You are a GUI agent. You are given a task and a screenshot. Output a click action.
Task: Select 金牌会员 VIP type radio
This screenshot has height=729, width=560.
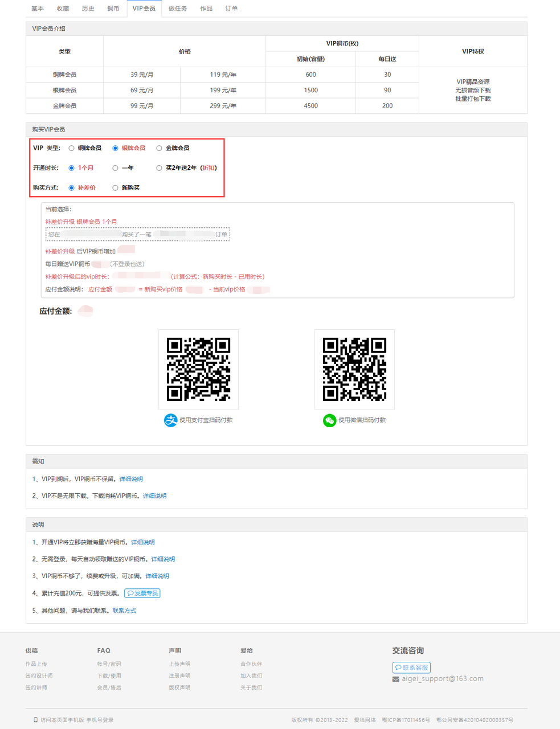tap(159, 148)
